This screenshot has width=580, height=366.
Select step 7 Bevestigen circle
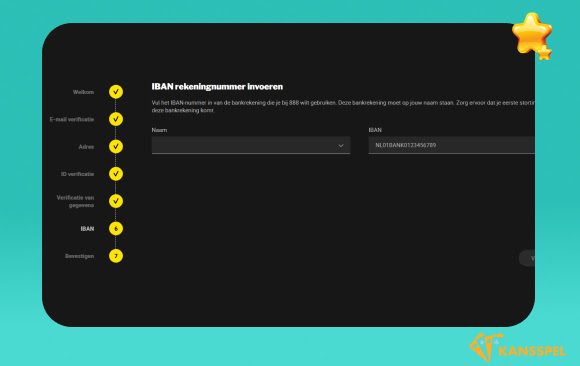click(x=116, y=256)
